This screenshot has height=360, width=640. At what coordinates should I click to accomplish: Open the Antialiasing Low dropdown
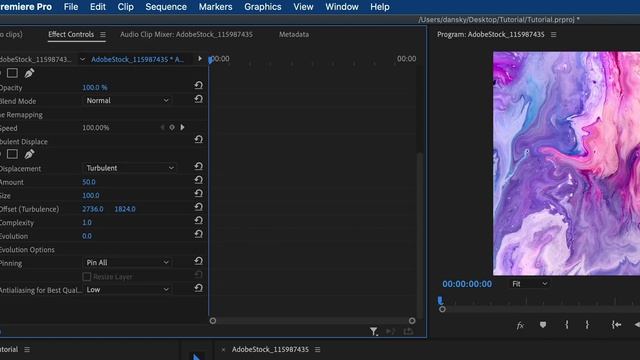pyautogui.click(x=127, y=289)
